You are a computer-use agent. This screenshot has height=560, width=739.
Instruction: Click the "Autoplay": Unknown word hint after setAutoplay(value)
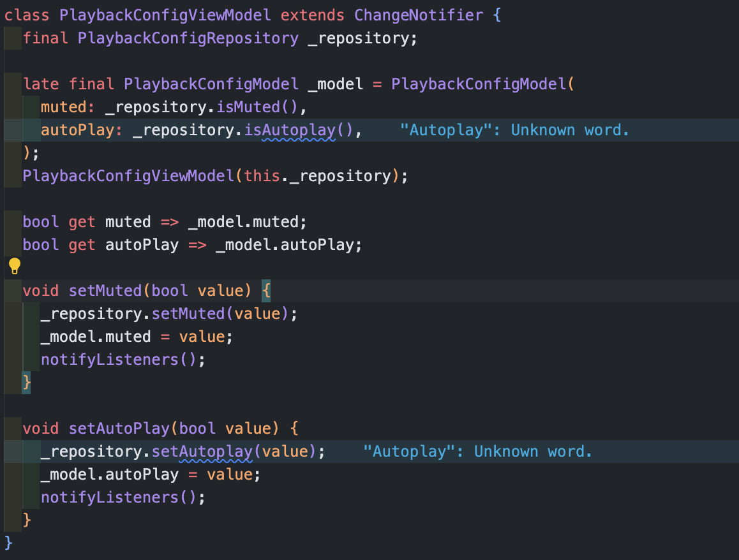[477, 451]
